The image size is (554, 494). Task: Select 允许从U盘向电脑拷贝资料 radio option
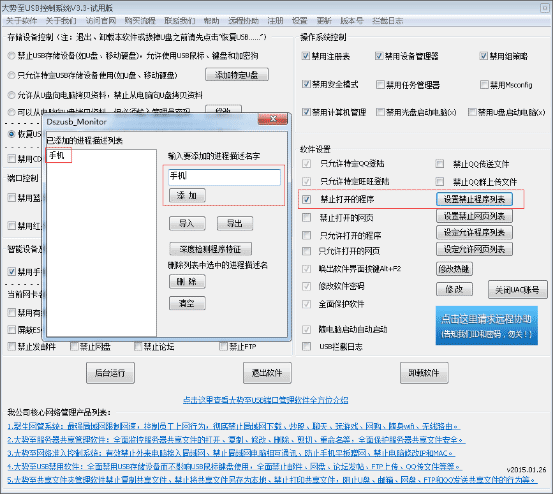tap(12, 95)
